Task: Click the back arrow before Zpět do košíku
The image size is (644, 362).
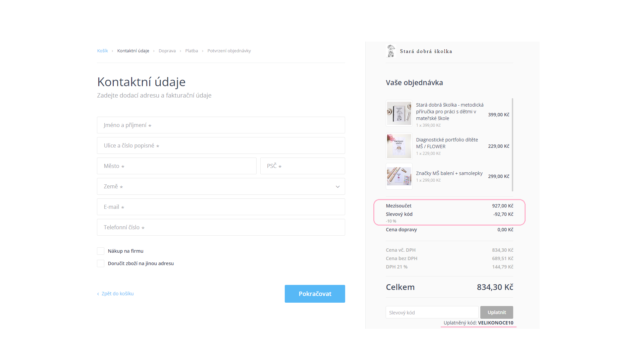Action: point(98,294)
